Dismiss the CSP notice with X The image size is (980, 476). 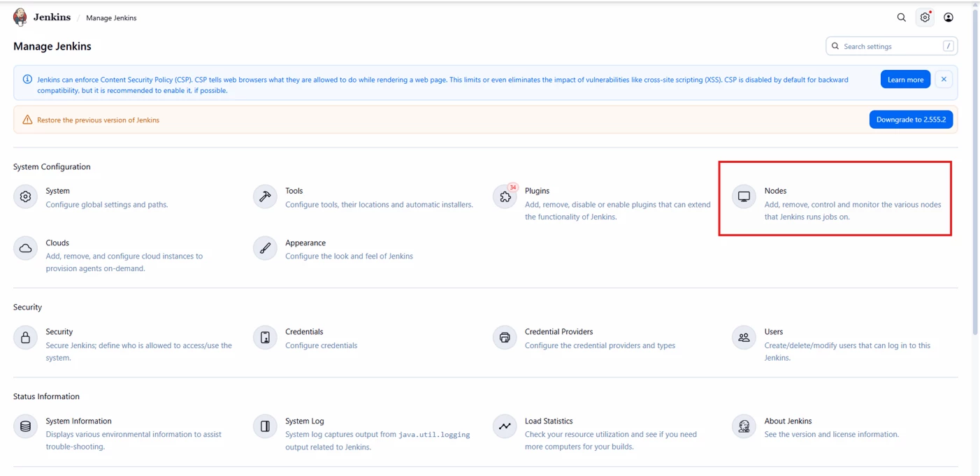(x=944, y=80)
